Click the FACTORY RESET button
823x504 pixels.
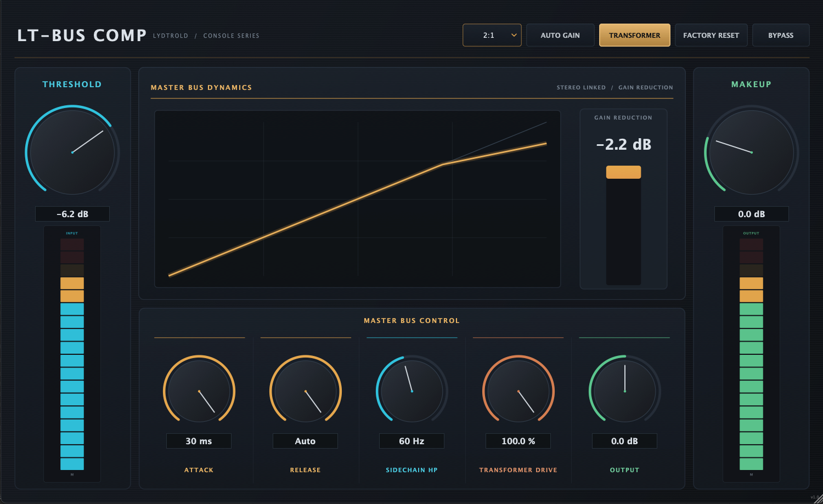tap(711, 35)
